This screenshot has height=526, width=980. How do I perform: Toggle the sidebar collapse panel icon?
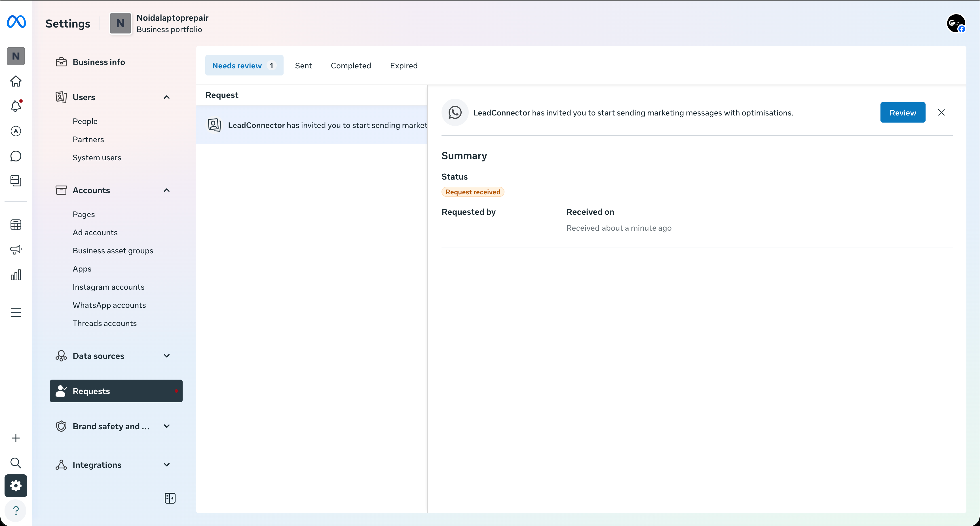170,498
